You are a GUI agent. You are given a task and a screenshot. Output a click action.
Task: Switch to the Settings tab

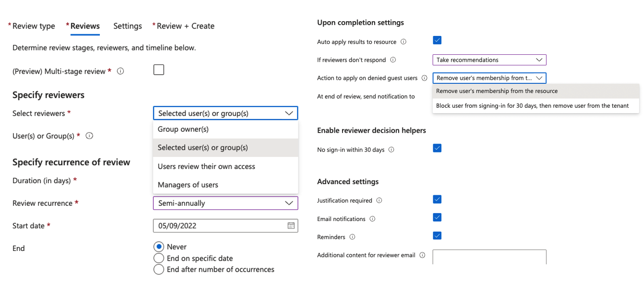128,26
